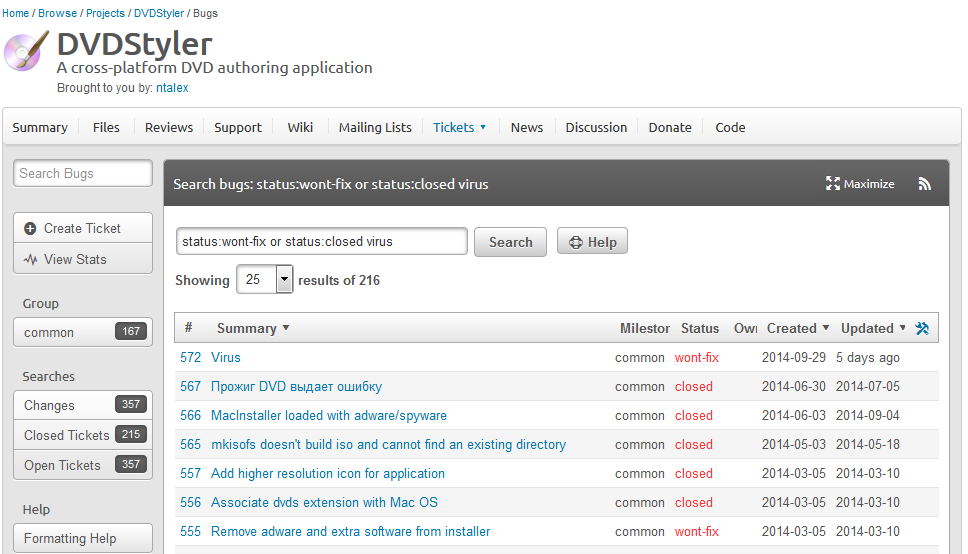Click the wont-fix status on ticket 572
968x554 pixels.
click(x=696, y=357)
